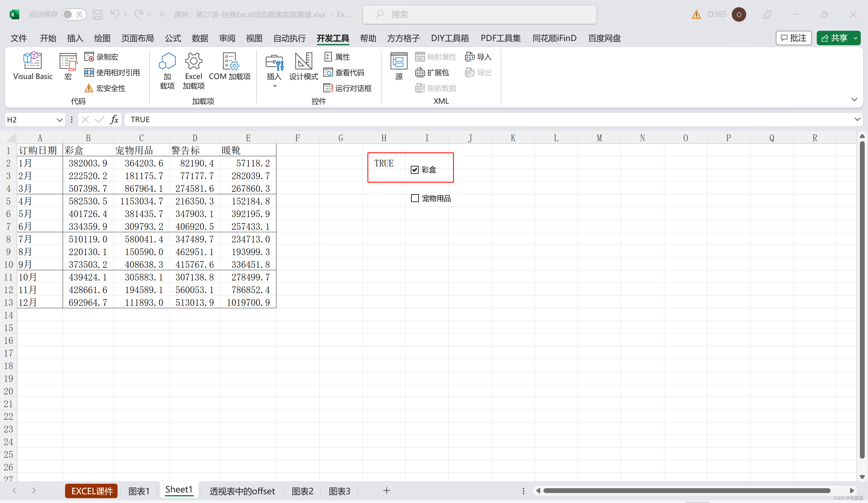The height and width of the screenshot is (503, 868).
Task: Open the 透视表中的offset sheet tab
Action: click(x=242, y=491)
